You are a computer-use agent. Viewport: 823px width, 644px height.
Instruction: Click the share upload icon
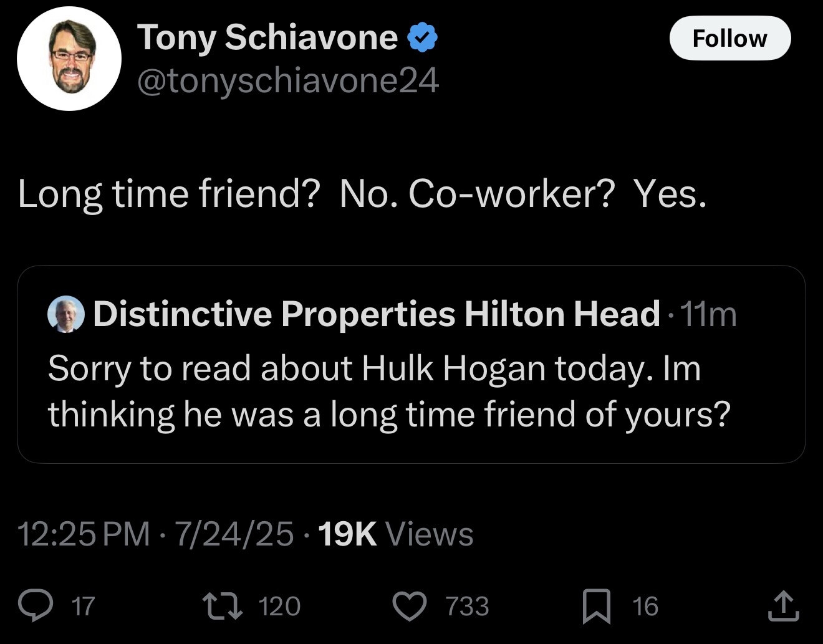click(783, 606)
